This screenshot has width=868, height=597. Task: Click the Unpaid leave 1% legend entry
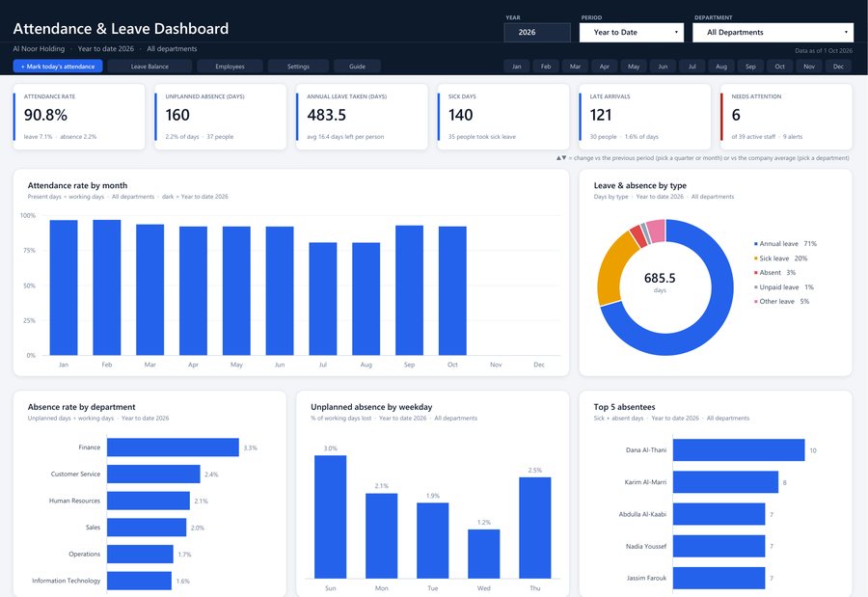(x=783, y=286)
